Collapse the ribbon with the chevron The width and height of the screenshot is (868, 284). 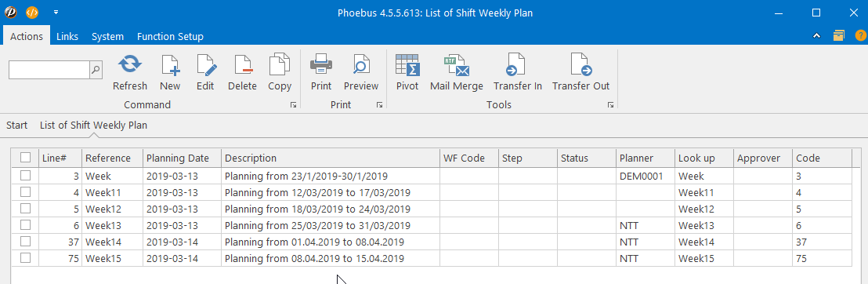tap(816, 36)
